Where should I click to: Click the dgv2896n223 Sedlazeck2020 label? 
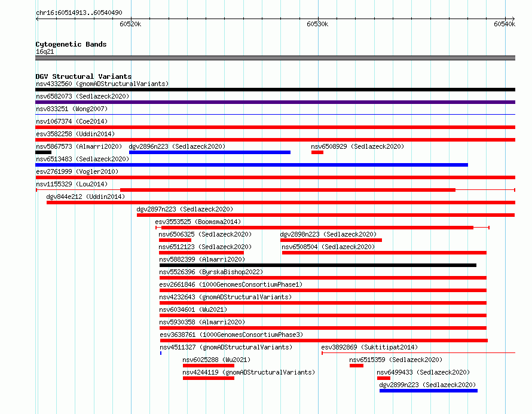[x=177, y=146]
